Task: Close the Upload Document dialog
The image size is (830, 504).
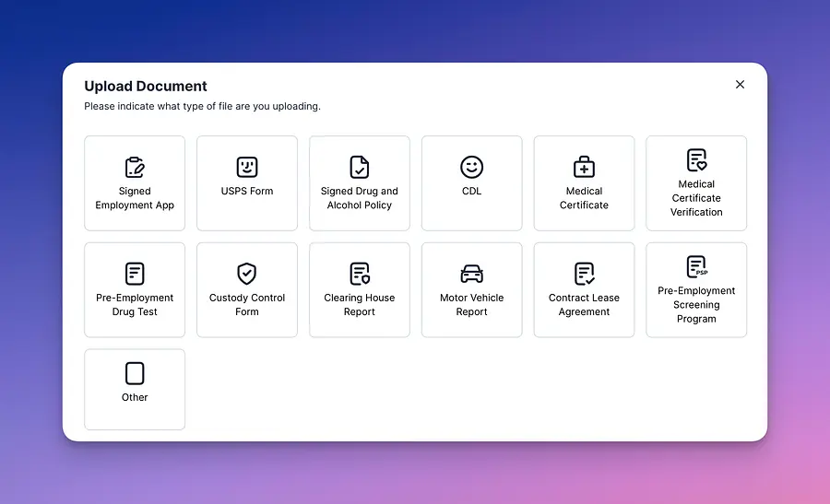Action: pyautogui.click(x=740, y=85)
